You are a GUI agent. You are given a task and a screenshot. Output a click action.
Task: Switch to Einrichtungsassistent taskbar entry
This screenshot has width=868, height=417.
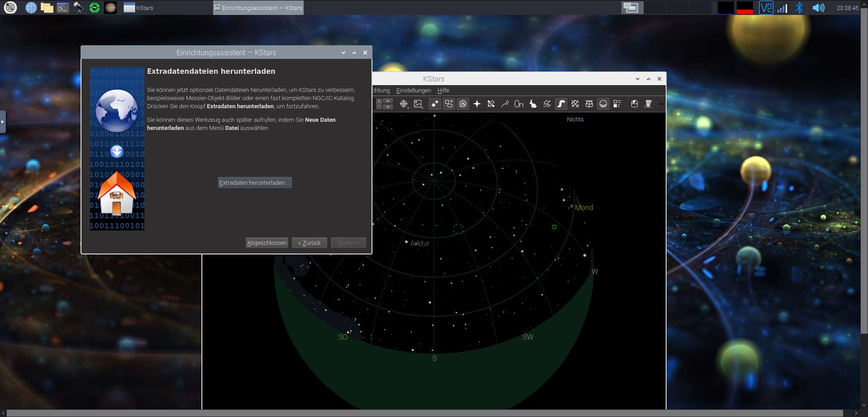coord(258,8)
